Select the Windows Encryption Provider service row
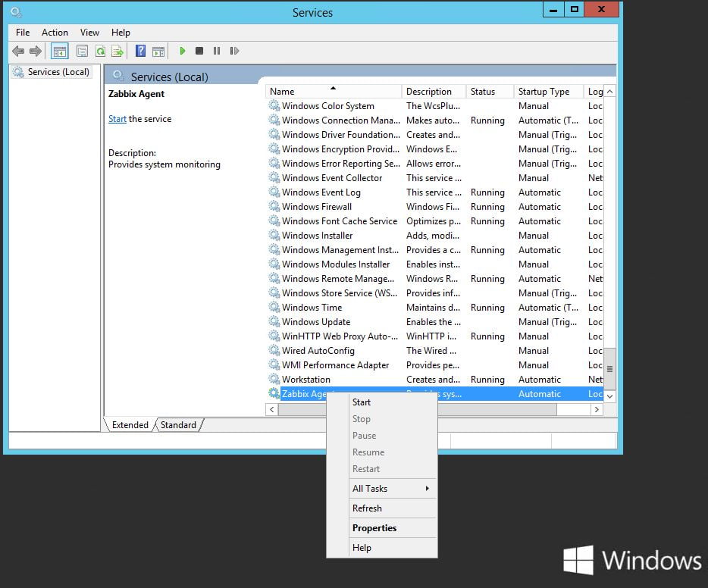This screenshot has height=588, width=708. (x=435, y=149)
